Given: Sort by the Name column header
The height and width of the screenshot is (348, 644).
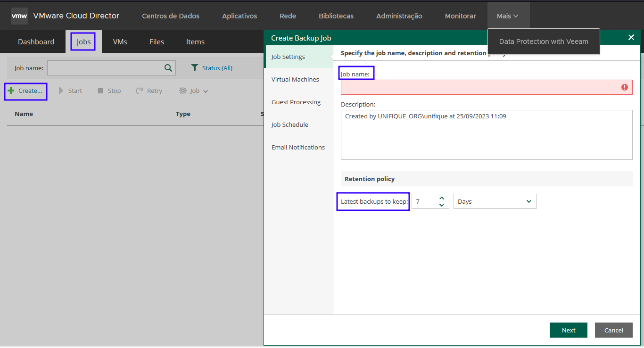Looking at the screenshot, I should [24, 114].
